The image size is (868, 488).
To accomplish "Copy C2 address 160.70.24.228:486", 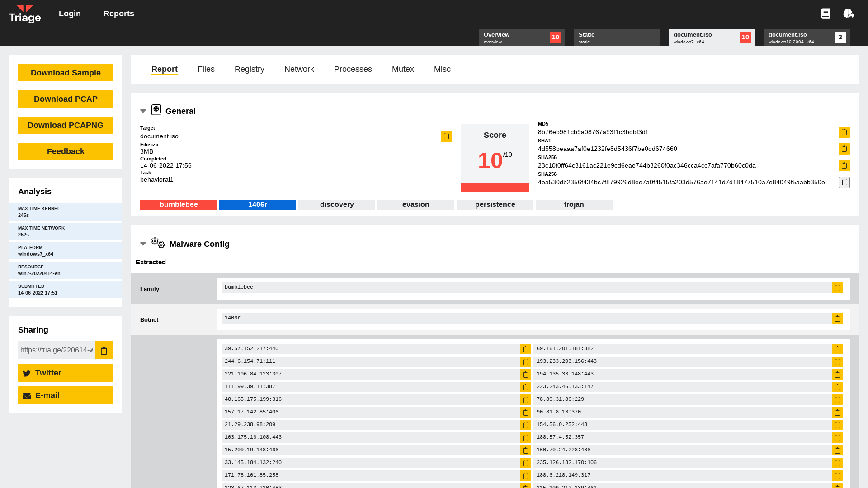I will click(x=837, y=450).
